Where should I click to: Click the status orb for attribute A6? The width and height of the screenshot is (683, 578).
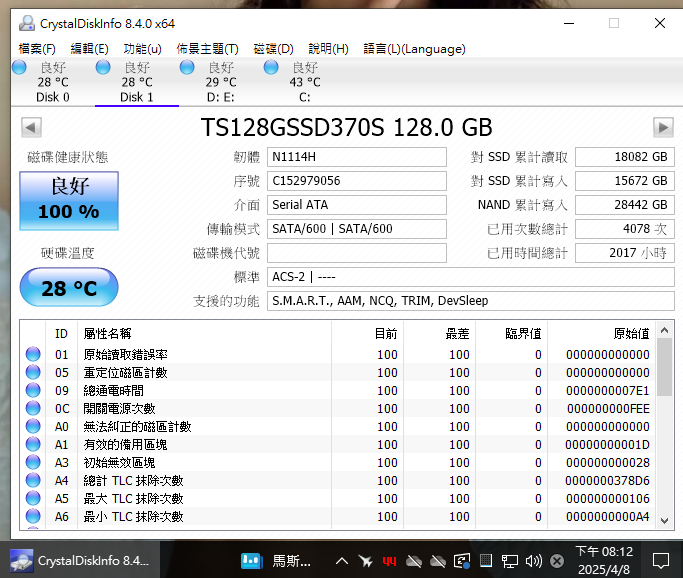coord(33,516)
